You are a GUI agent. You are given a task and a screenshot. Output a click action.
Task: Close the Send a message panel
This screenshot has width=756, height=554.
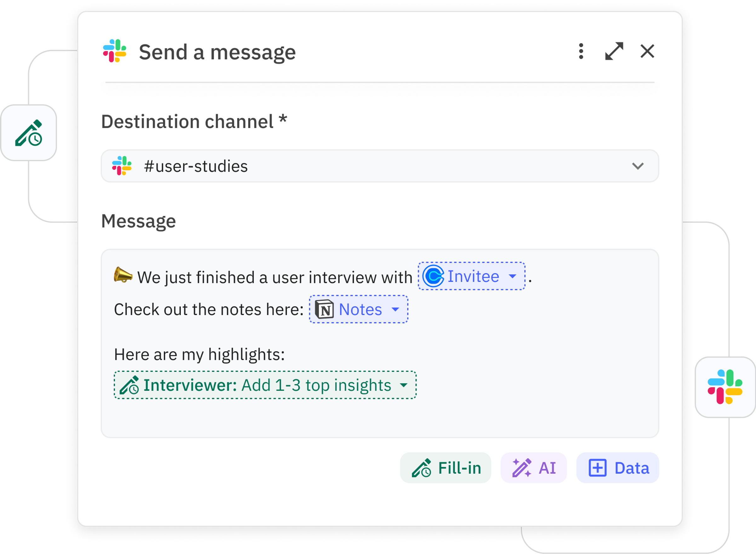(647, 51)
